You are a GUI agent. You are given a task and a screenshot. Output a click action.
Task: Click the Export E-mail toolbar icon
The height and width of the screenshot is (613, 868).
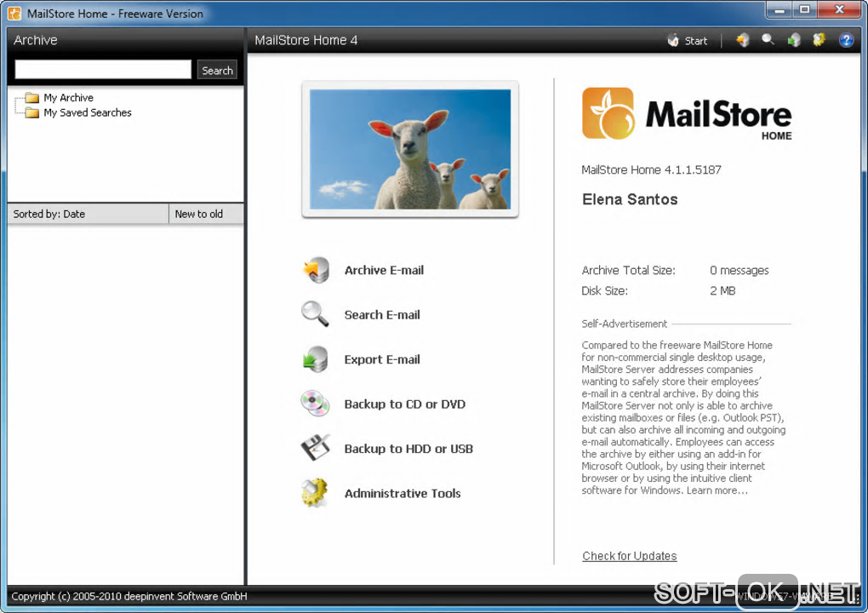coord(794,40)
